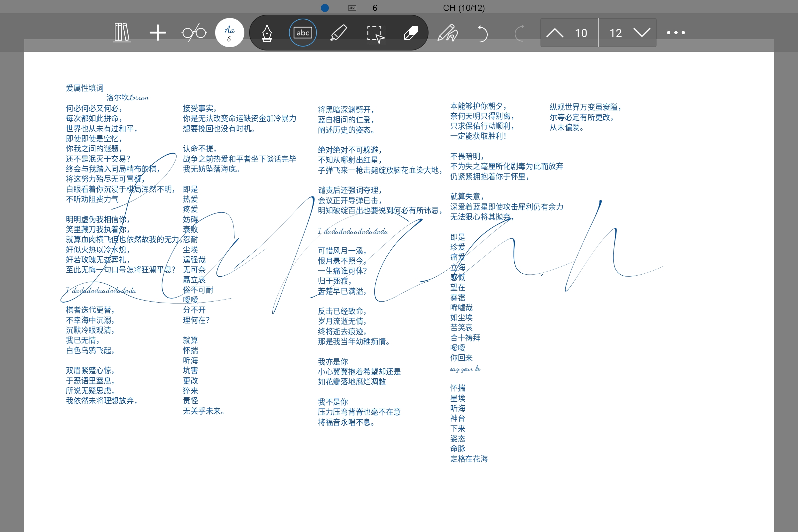This screenshot has height=532, width=798.
Task: Redo with the greyed redo arrow
Action: coord(519,33)
